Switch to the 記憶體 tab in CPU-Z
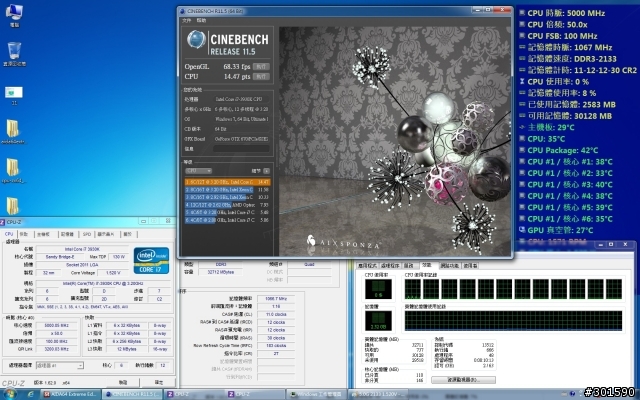640x400 pixels. [x=67, y=234]
